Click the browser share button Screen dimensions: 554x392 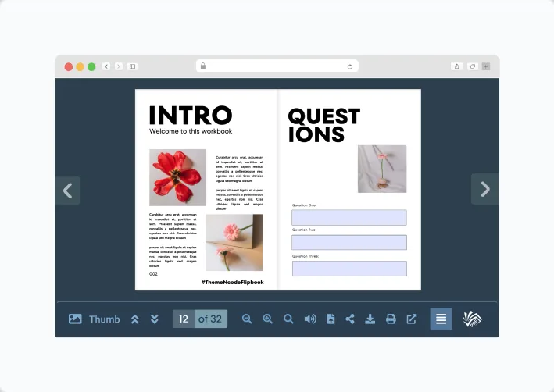coord(457,66)
